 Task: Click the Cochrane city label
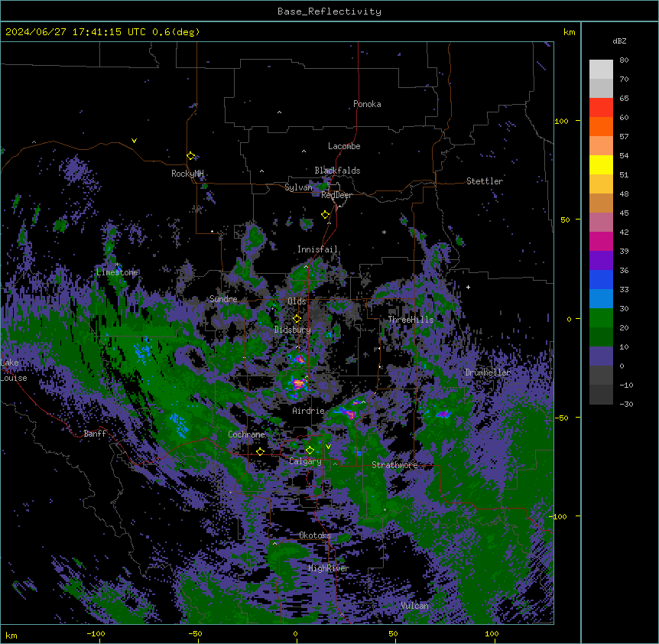247,434
